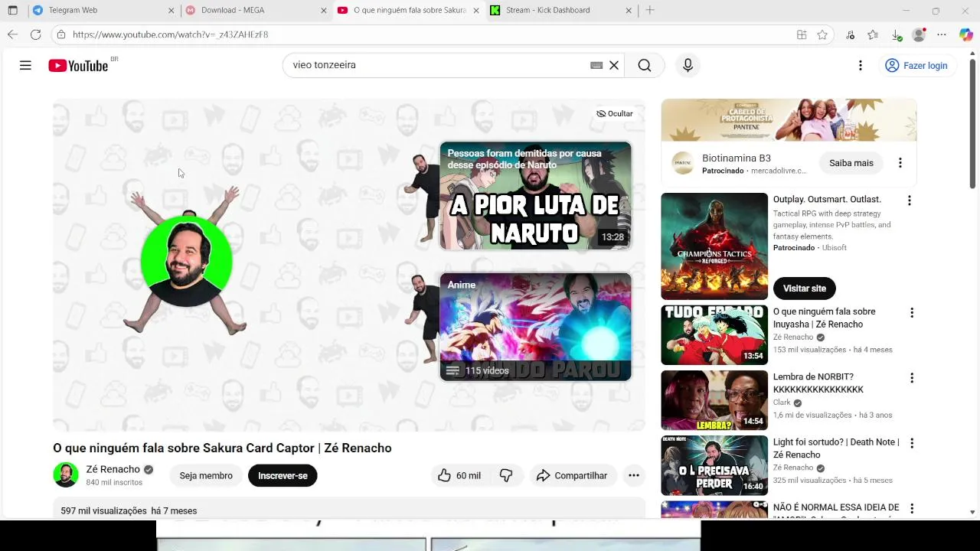This screenshot has width=980, height=551.
Task: Click Fazer login button
Action: click(916, 66)
